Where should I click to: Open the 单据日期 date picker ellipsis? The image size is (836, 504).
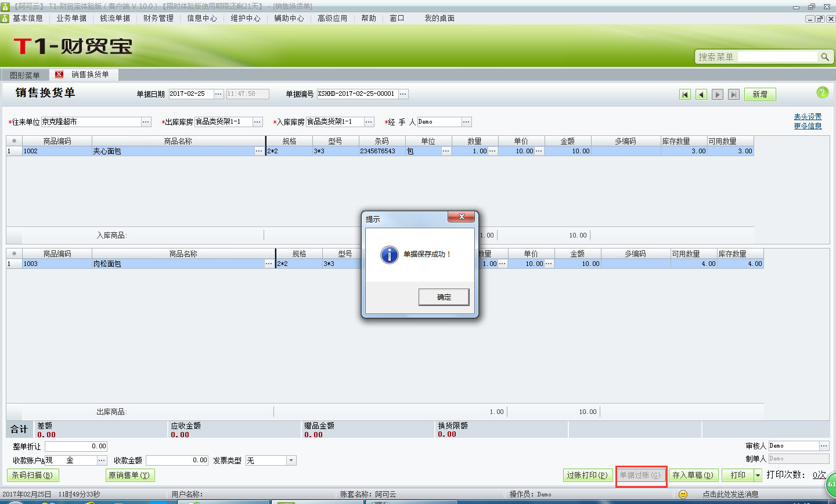[x=218, y=93]
